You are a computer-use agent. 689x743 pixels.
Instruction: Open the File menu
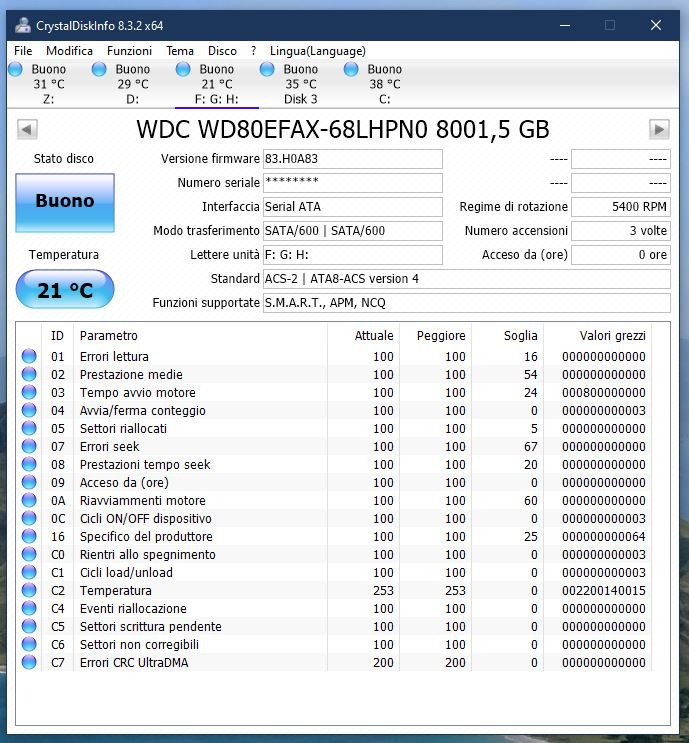[x=23, y=51]
